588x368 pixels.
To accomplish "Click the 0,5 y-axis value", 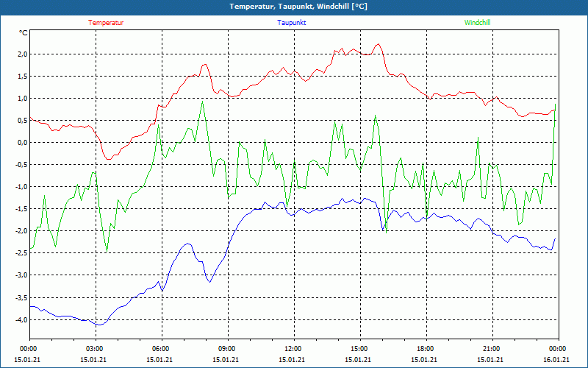I will pos(23,121).
